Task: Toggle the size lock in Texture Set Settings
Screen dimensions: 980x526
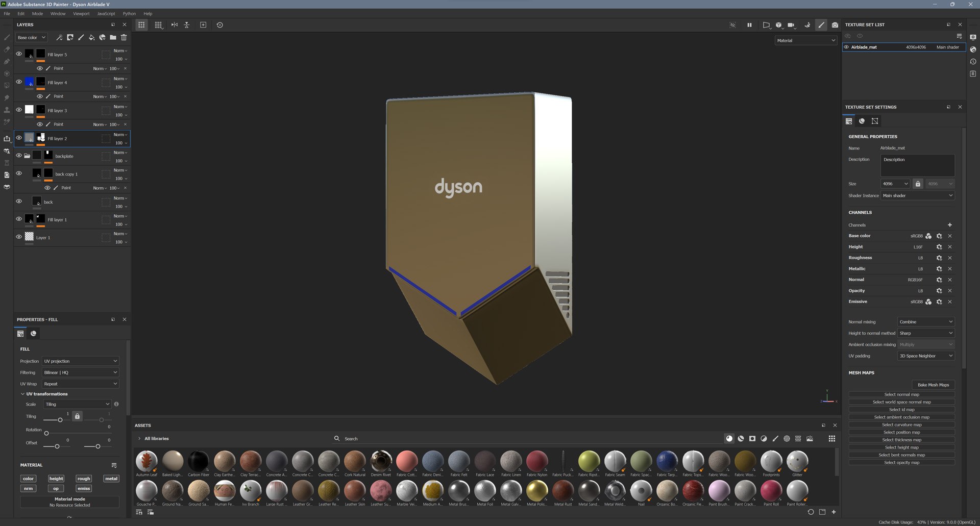Action: pyautogui.click(x=918, y=184)
